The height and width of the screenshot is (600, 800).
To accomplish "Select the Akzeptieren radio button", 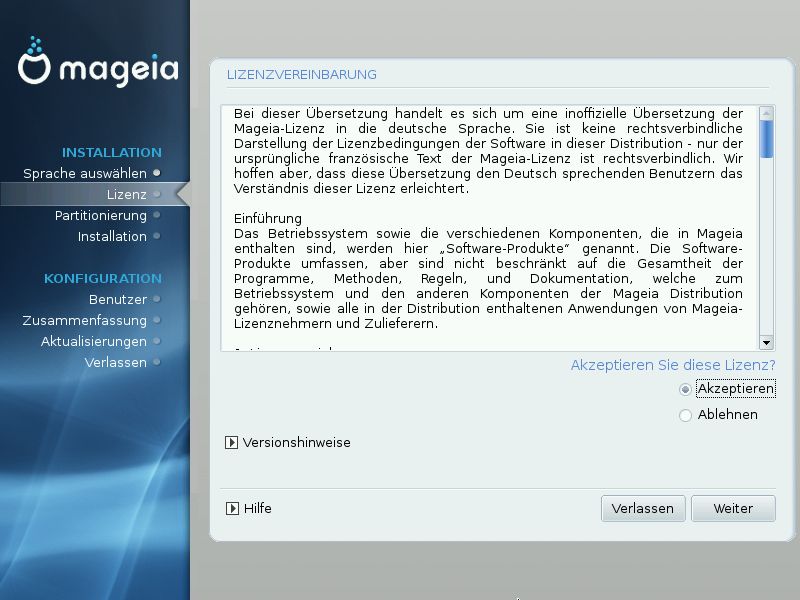I will [685, 390].
